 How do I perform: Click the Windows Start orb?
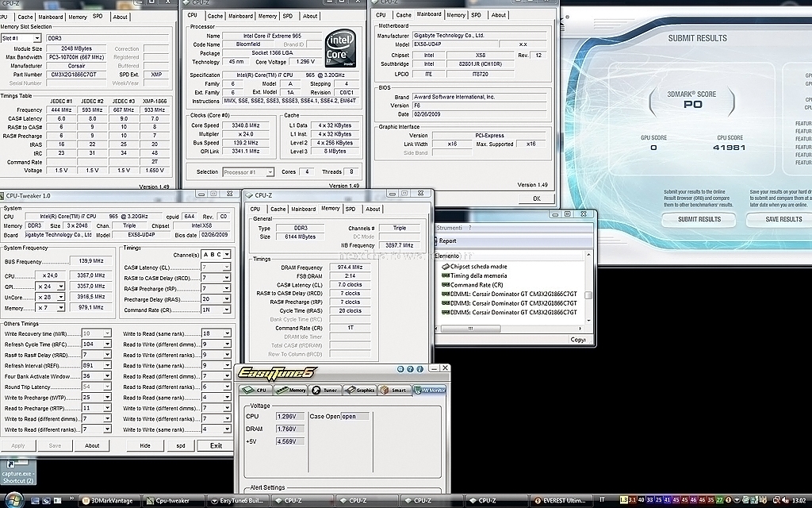click(14, 500)
